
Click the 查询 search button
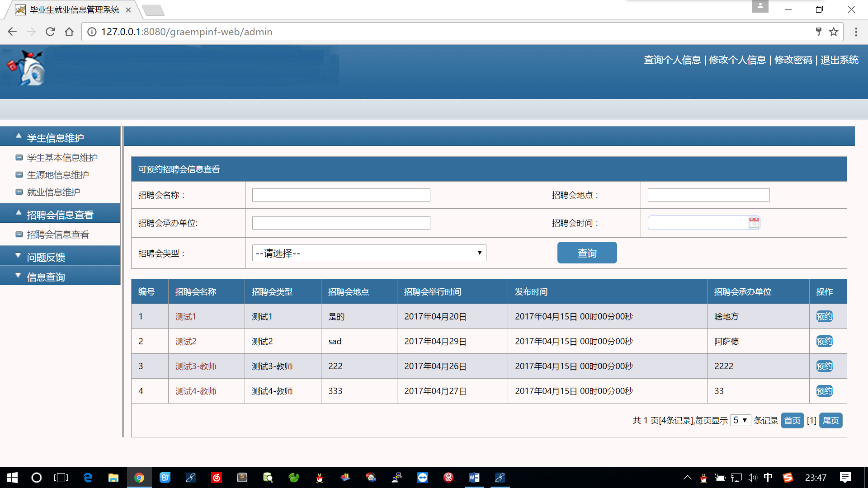(x=587, y=253)
